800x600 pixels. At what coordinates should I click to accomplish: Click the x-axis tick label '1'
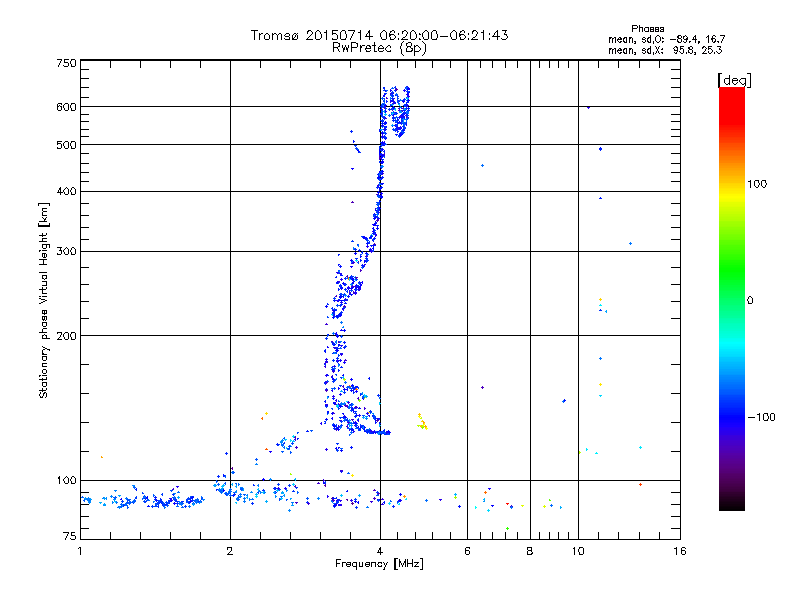tap(80, 551)
